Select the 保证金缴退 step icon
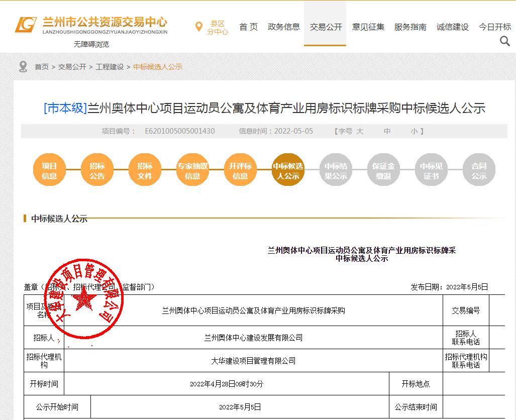Viewport: 516px width, 420px height. (x=383, y=170)
